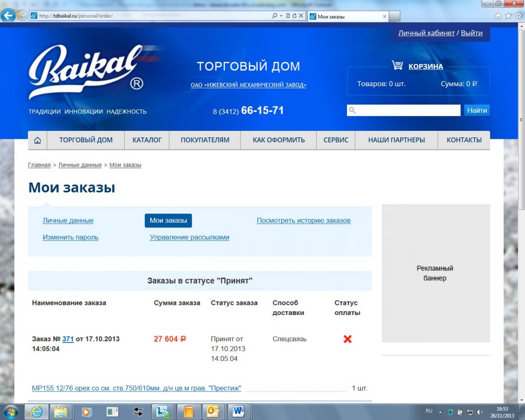Show hidden system tray icons

click(x=440, y=412)
